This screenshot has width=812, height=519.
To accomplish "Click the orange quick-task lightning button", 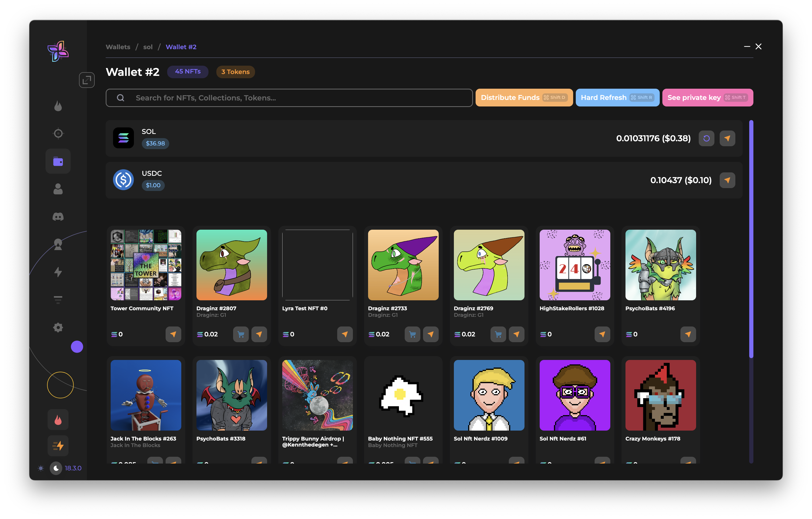I will (58, 445).
